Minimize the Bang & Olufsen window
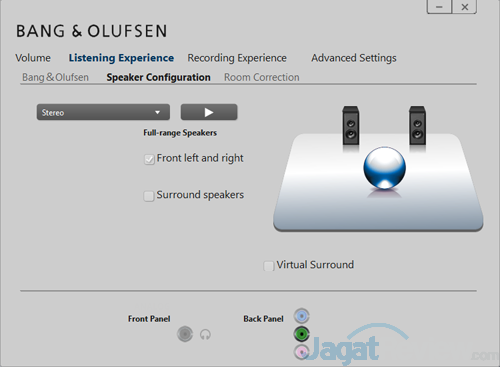 point(439,7)
